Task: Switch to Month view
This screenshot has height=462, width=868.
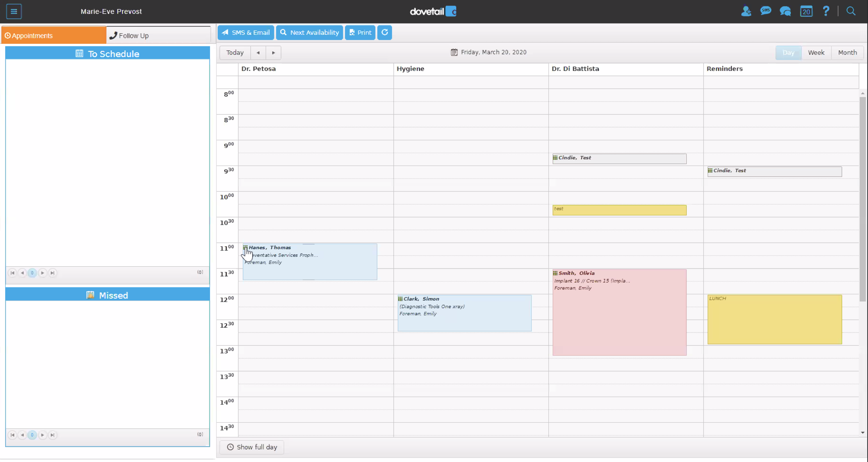Action: tap(847, 53)
